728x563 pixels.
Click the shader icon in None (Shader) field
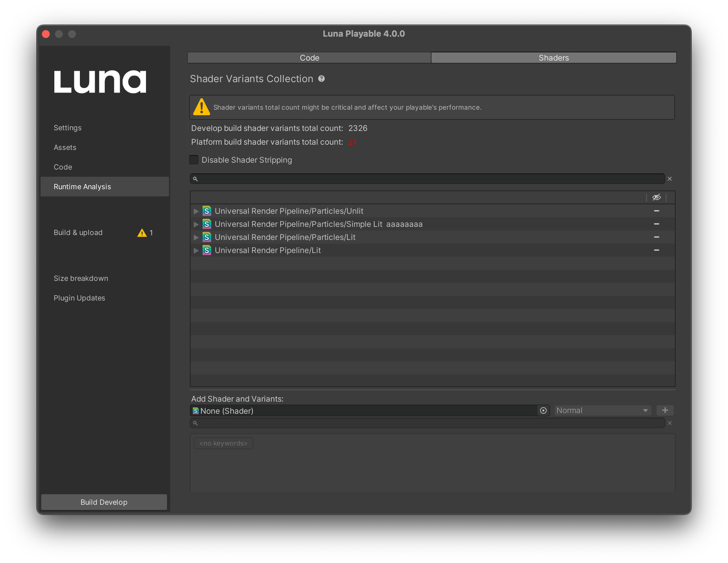point(196,411)
